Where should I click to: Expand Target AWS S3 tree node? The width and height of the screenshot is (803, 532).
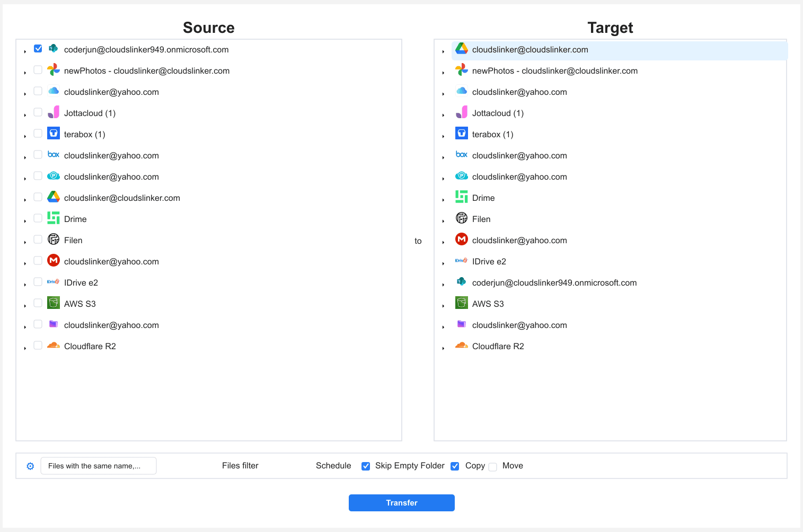pyautogui.click(x=443, y=306)
